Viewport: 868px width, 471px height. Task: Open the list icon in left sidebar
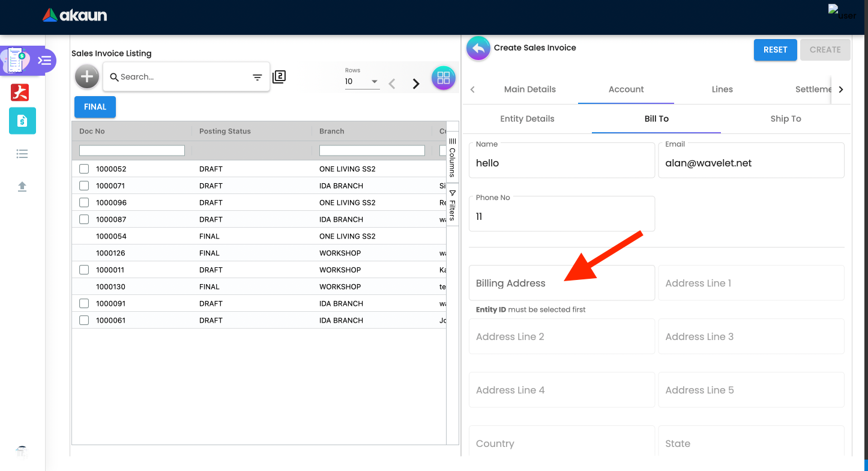(22, 154)
